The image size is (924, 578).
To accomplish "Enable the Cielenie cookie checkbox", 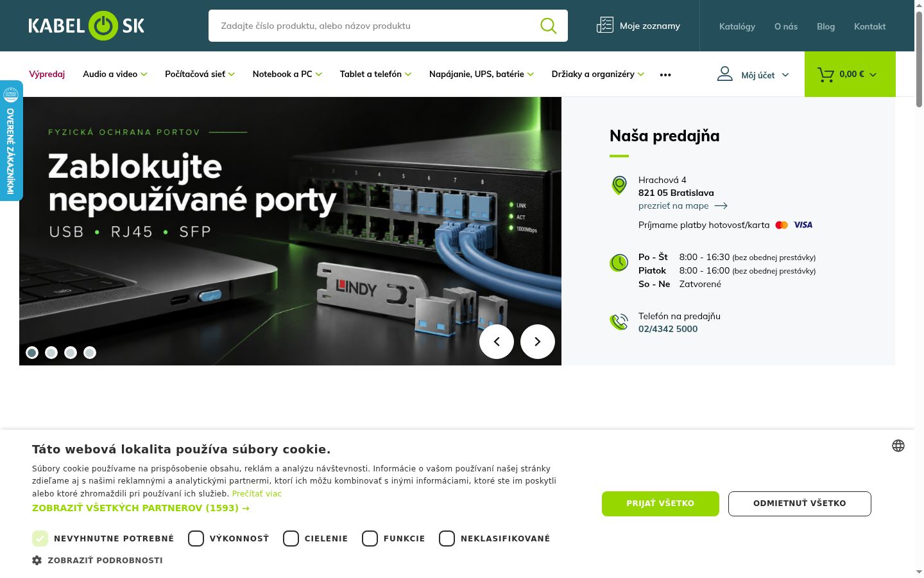I will point(291,538).
